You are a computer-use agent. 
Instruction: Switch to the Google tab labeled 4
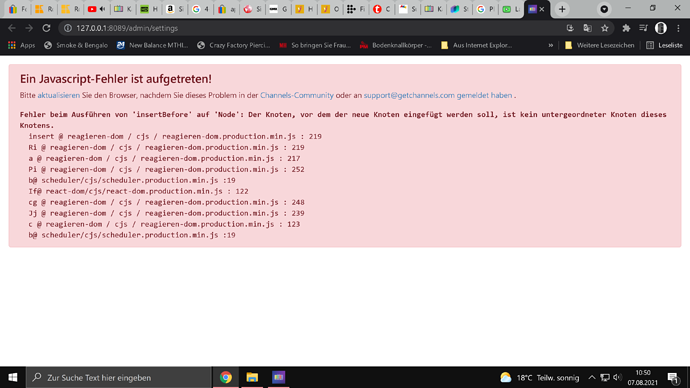[x=200, y=9]
